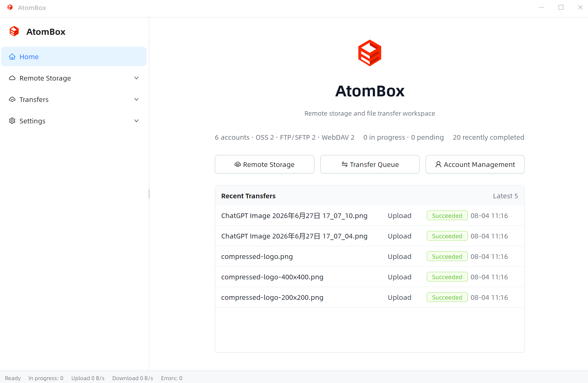Click the Remote Storage cloud icon in sidebar

[12, 78]
